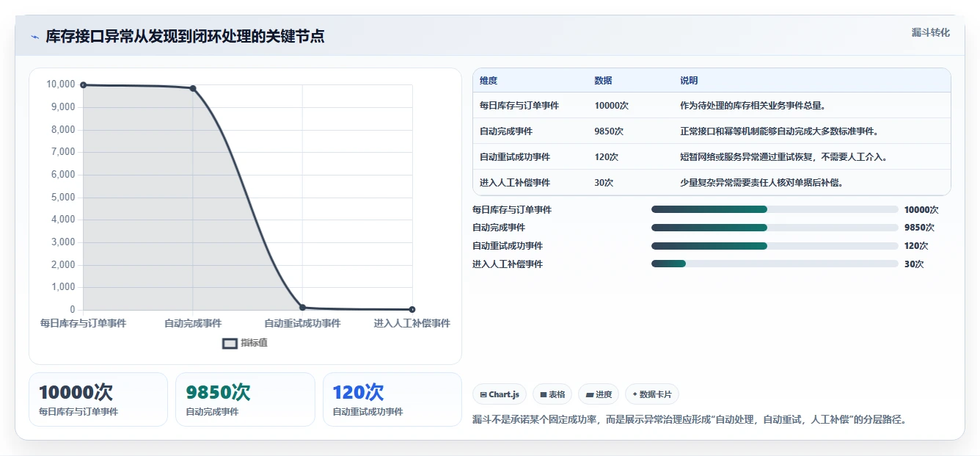Image resolution: width=980 pixels, height=456 pixels.
Task: Click the 每日库存与订单事件 table cell
Action: 519,106
